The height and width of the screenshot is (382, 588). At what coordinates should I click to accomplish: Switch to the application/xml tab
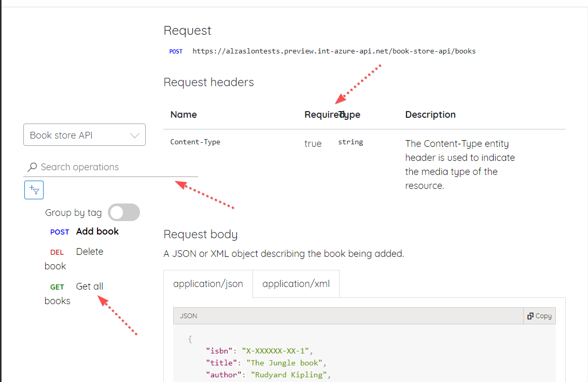point(296,284)
